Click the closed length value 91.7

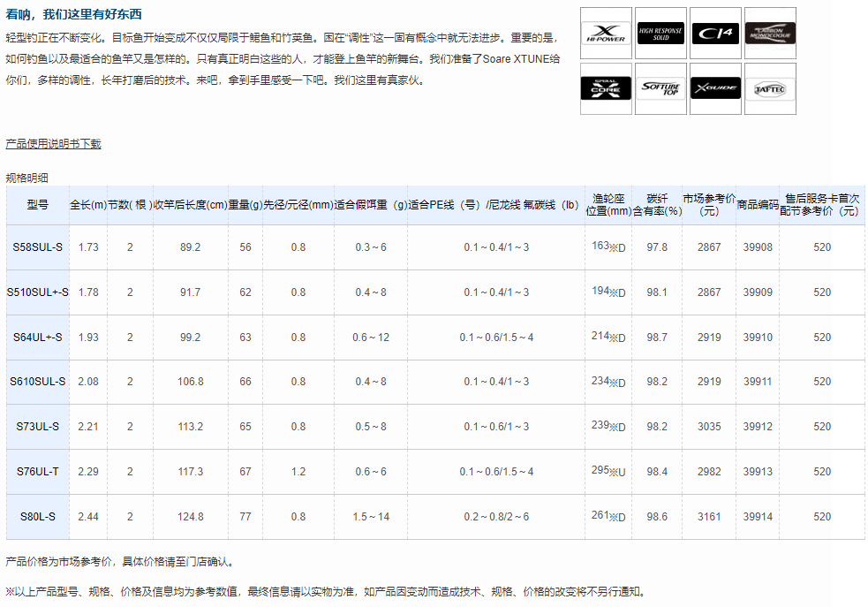pyautogui.click(x=191, y=292)
